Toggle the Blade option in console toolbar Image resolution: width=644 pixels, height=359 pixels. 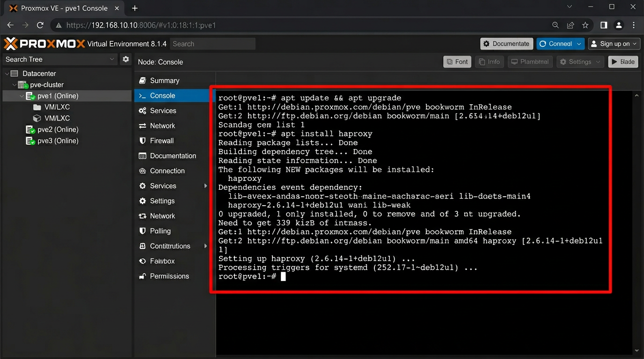[x=623, y=61]
